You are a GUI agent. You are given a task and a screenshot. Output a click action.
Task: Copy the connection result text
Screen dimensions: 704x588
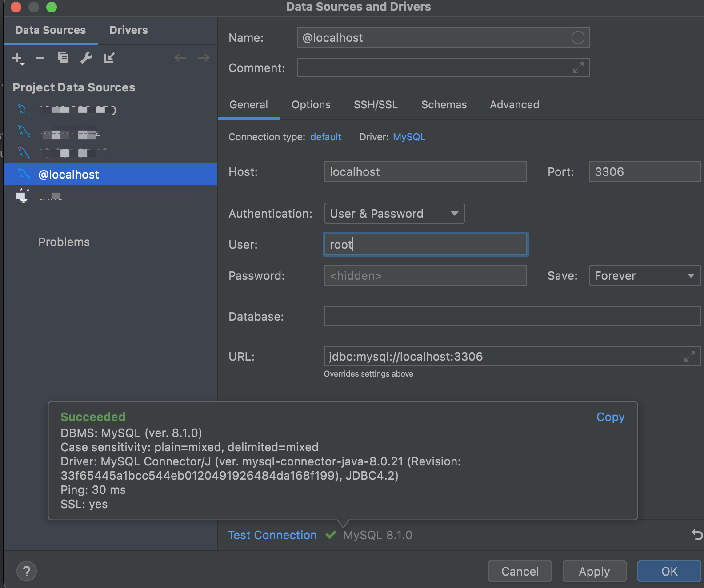[610, 417]
